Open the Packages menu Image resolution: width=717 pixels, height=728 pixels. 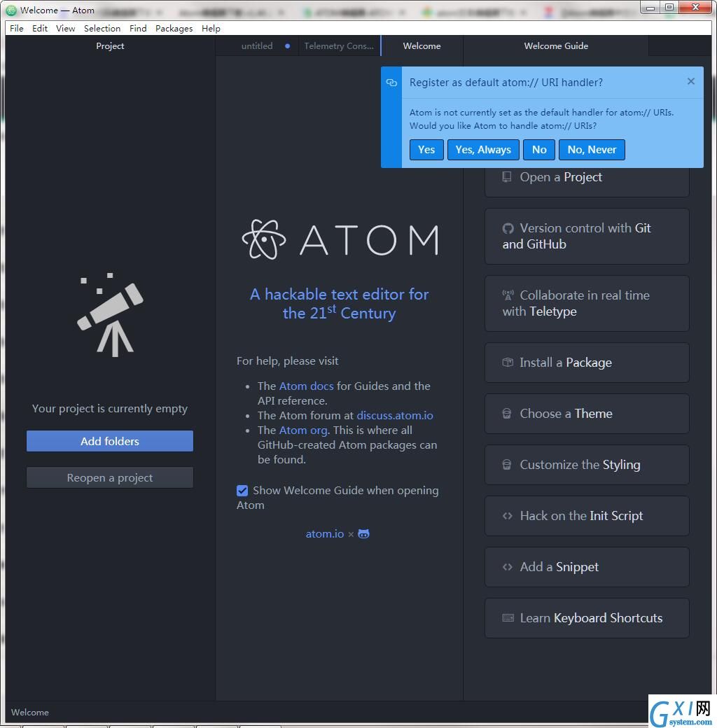click(174, 28)
